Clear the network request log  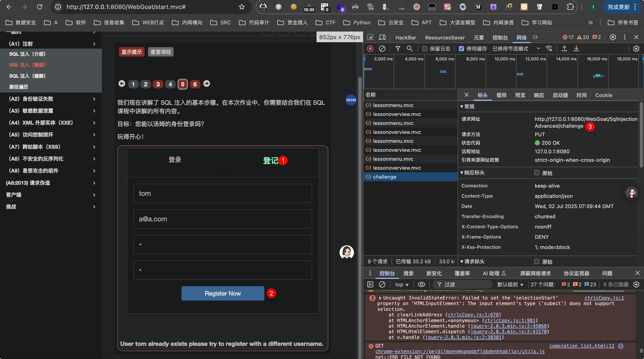point(382,49)
